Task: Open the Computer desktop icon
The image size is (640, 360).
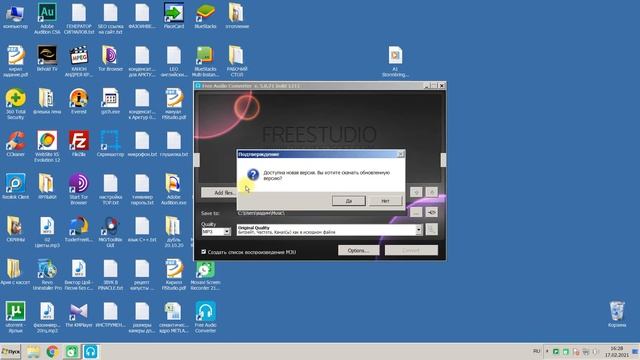Action: (x=15, y=16)
